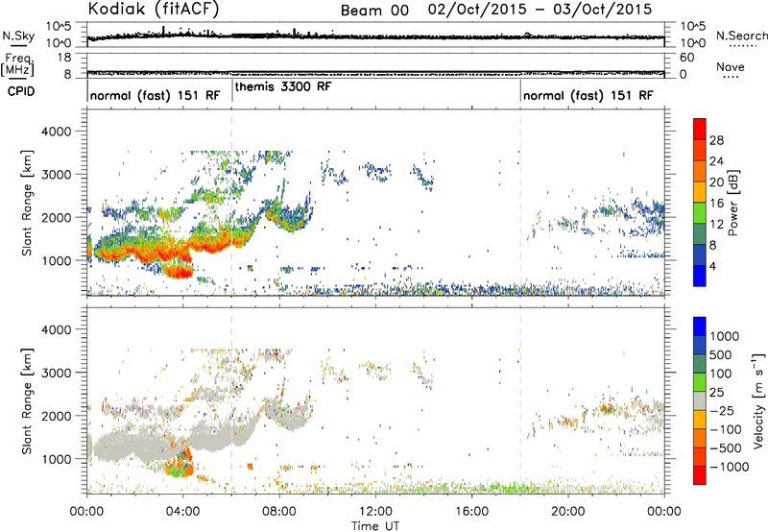Click the "N.Sky" legend label
The height and width of the screenshot is (532, 768).
click(18, 36)
